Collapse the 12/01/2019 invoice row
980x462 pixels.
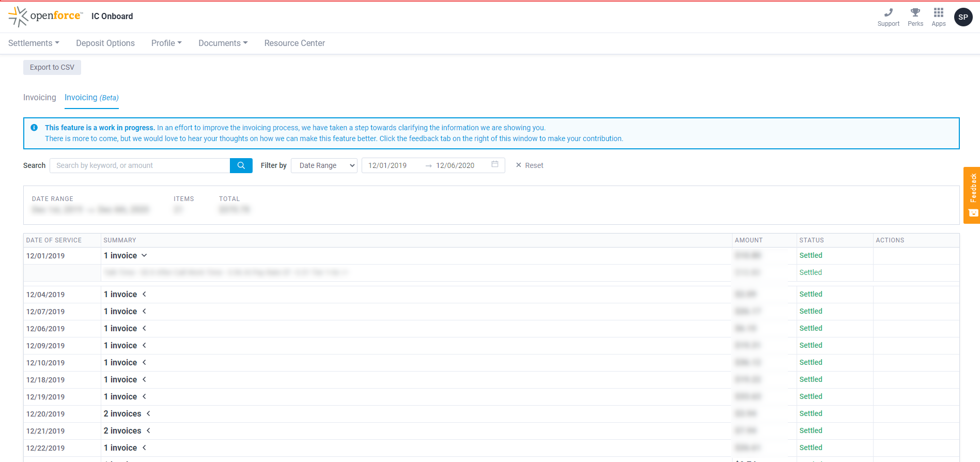tap(144, 255)
